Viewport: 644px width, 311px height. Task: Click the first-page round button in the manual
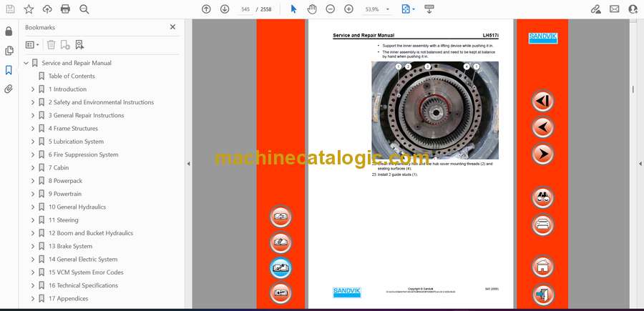(542, 101)
